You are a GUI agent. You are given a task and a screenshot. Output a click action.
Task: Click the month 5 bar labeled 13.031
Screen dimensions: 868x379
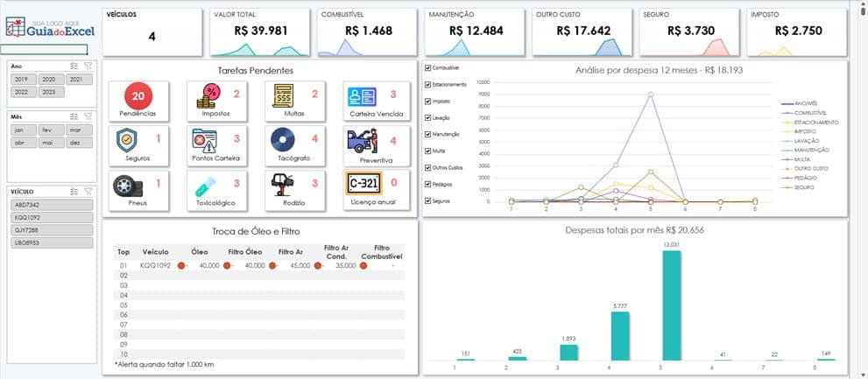click(x=672, y=305)
